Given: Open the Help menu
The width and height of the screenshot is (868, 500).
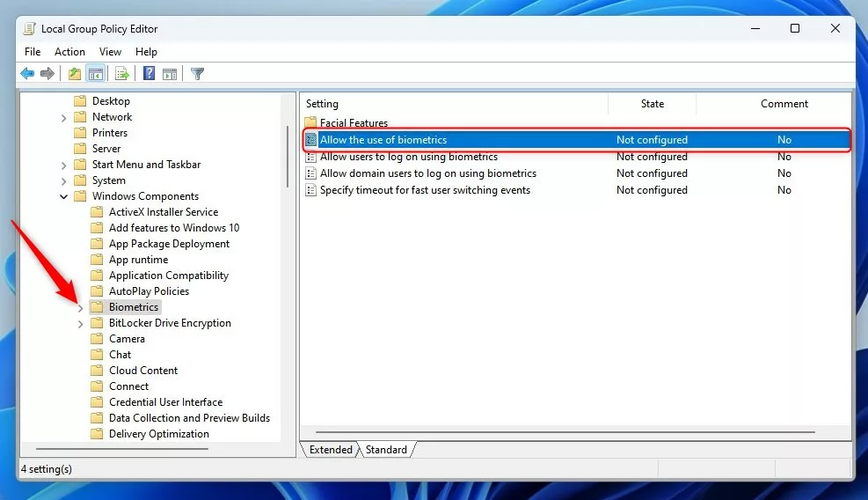Looking at the screenshot, I should pos(146,52).
